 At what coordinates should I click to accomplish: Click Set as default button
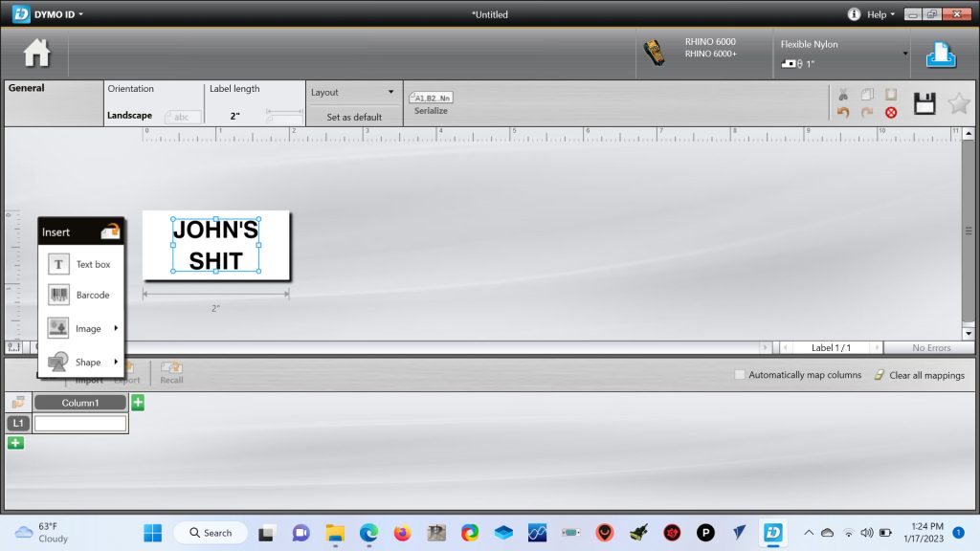click(x=353, y=117)
